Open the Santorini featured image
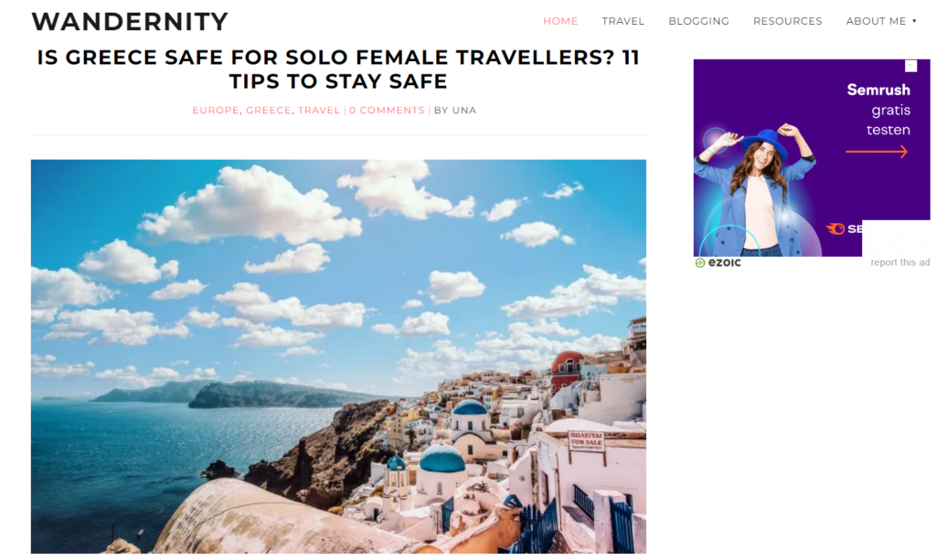 point(338,356)
